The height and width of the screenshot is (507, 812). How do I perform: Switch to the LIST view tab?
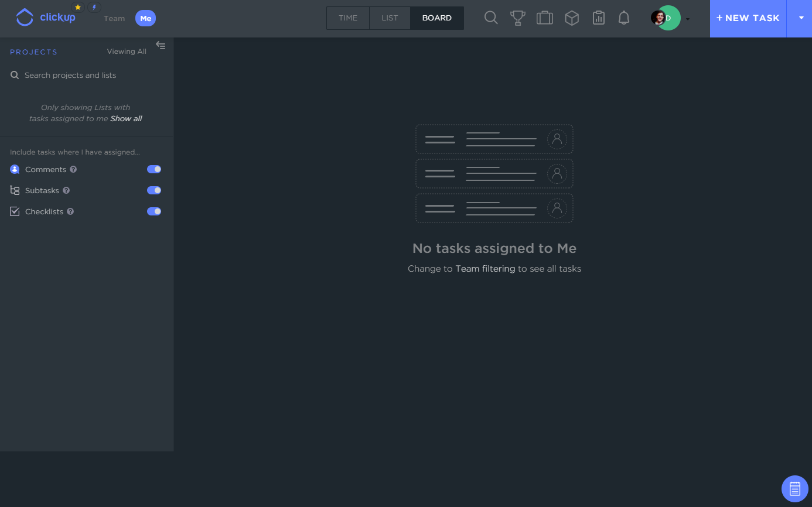tap(390, 18)
